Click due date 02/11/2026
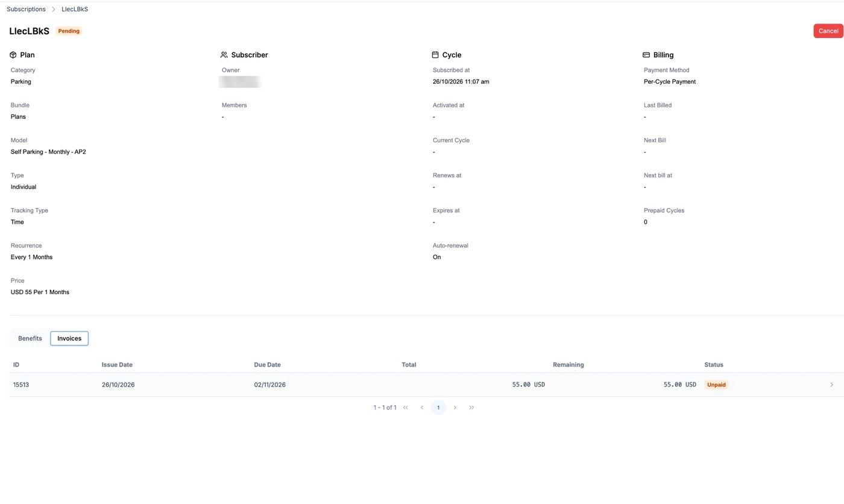 270,385
